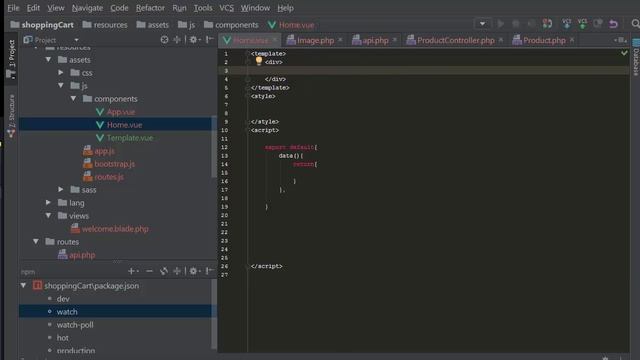Select the dev npm script
This screenshot has width=640, height=360.
pos(63,299)
